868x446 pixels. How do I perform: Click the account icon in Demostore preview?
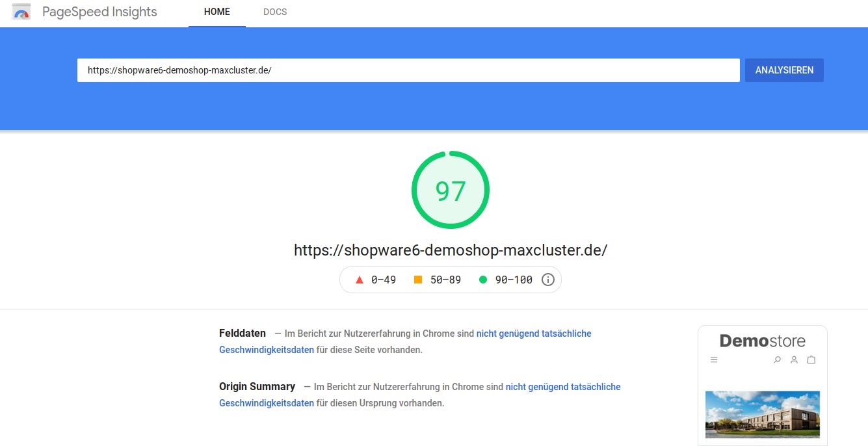[794, 360]
